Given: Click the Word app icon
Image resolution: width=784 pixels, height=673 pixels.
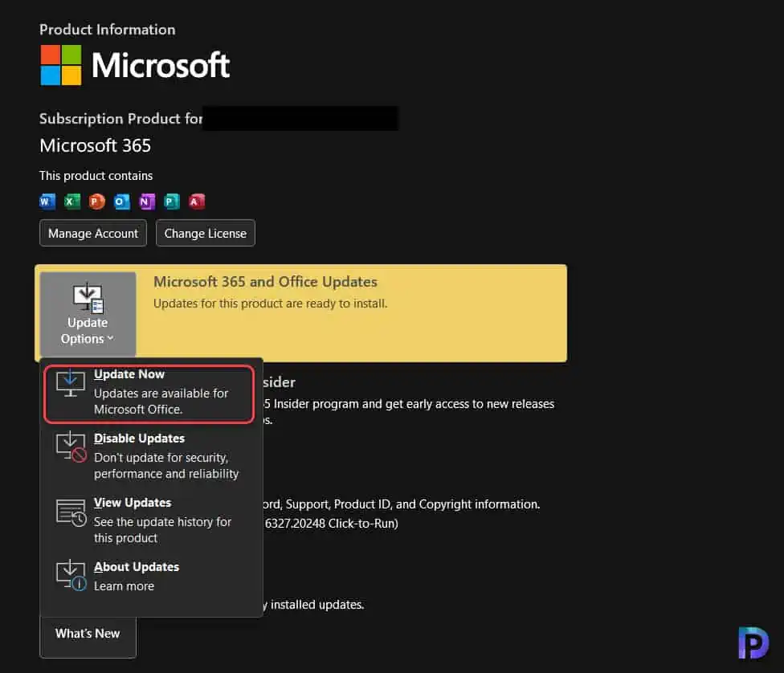Looking at the screenshot, I should click(47, 202).
